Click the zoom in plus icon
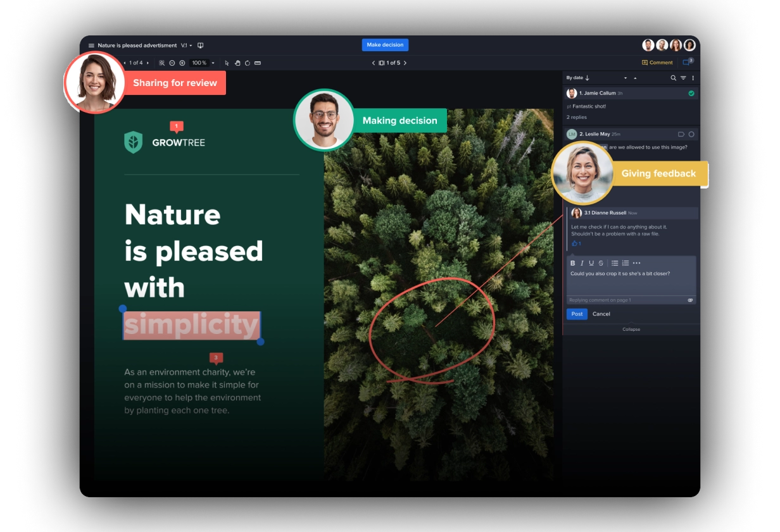The height and width of the screenshot is (532, 780). coord(182,63)
